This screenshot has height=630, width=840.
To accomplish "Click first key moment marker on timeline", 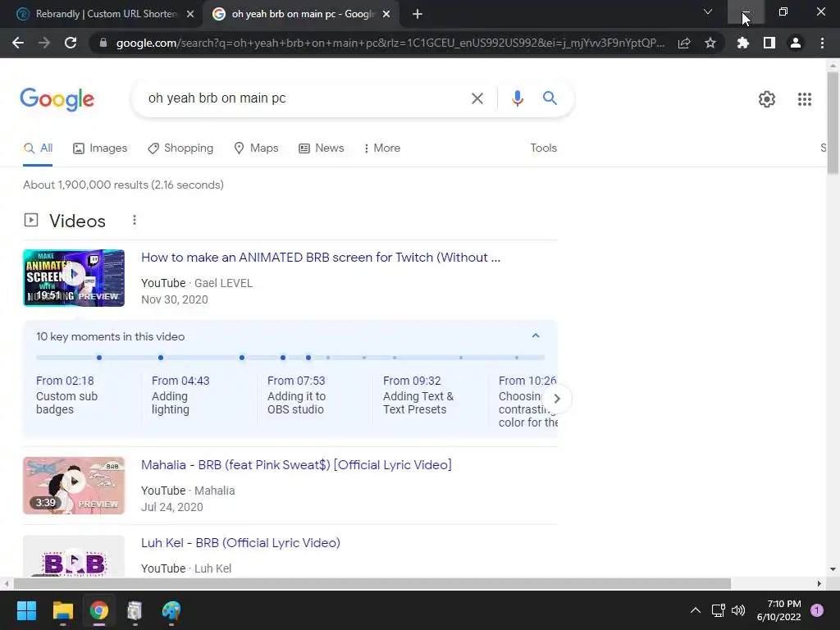I will point(99,358).
